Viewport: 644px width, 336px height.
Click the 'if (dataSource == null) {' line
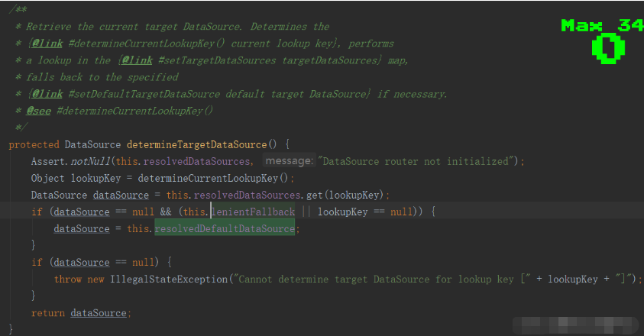click(102, 263)
